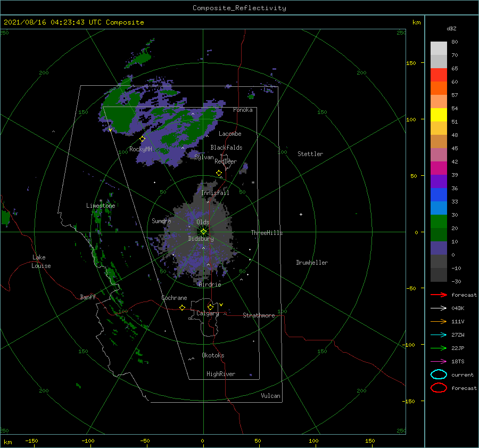Click the Airdrie label
This screenshot has height=448, width=479.
210,284
